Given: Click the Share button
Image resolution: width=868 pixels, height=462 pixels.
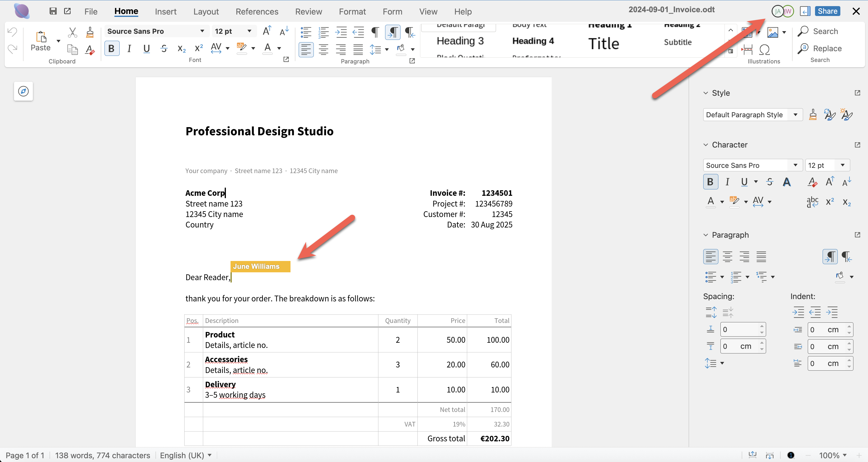Looking at the screenshot, I should tap(827, 11).
